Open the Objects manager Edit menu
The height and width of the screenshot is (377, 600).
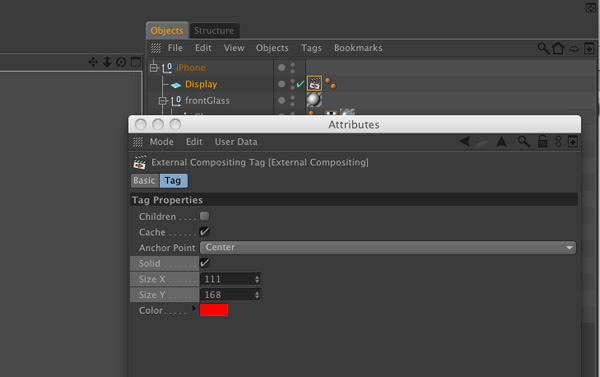[x=203, y=48]
